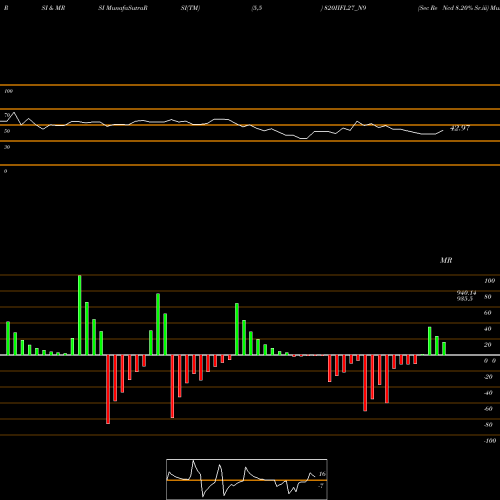Click the mini chart thumbnail at bottom
This screenshot has height=500, width=500.
247,479
